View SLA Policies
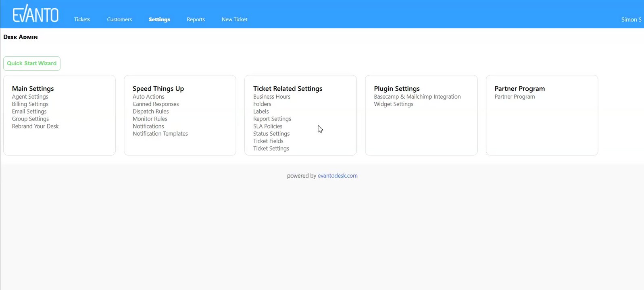This screenshot has width=644, height=290. pos(268,126)
